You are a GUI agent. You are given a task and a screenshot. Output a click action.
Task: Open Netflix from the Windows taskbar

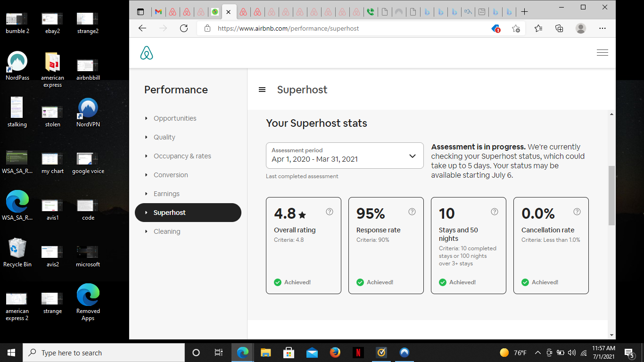pyautogui.click(x=358, y=353)
